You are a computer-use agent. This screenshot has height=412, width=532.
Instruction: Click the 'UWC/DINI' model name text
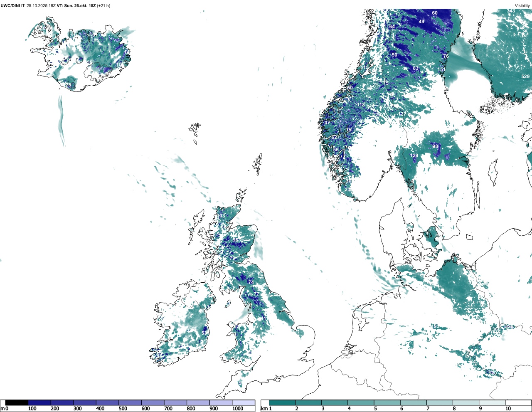tap(10, 6)
